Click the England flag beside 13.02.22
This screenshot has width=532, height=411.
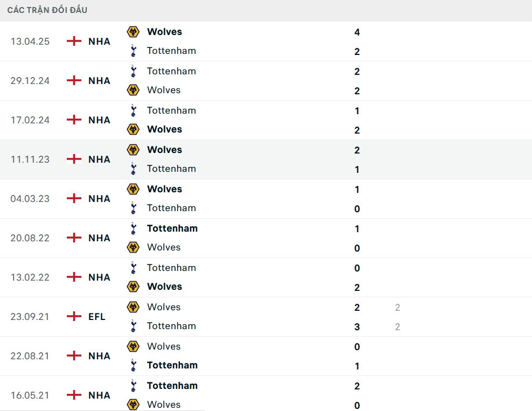(74, 277)
